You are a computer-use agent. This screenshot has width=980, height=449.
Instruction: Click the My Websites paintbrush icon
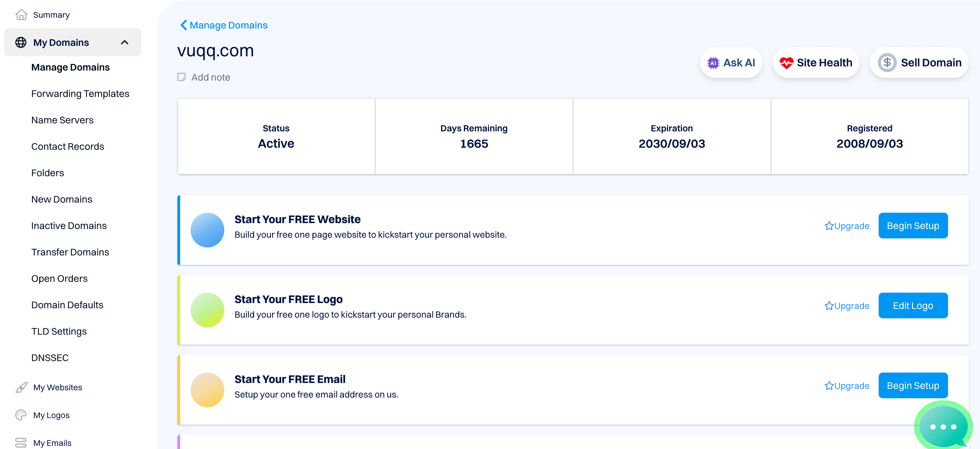21,387
